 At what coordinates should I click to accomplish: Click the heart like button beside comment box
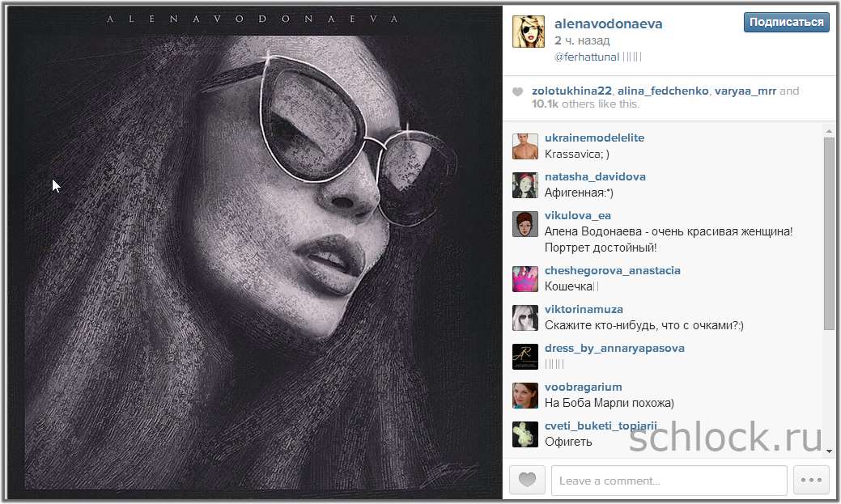527,480
